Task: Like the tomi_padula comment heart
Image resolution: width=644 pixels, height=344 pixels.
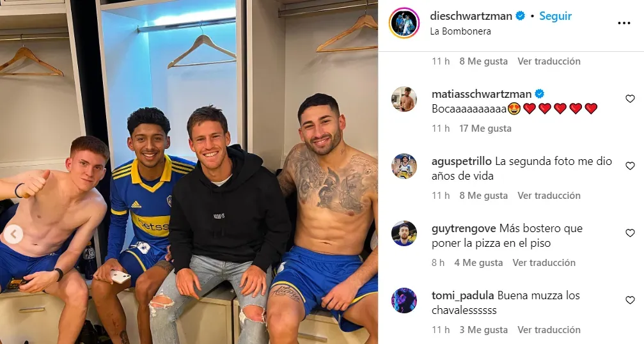Action: (x=630, y=301)
